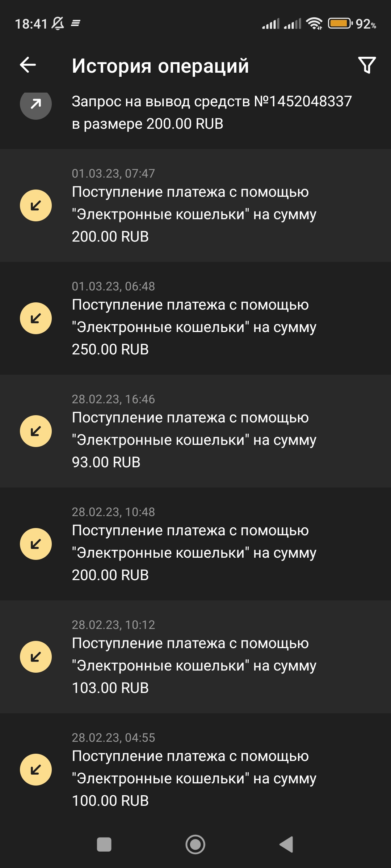The image size is (391, 868).
Task: Tap incoming icon for 250.00 RUB payment
Action: tap(36, 318)
